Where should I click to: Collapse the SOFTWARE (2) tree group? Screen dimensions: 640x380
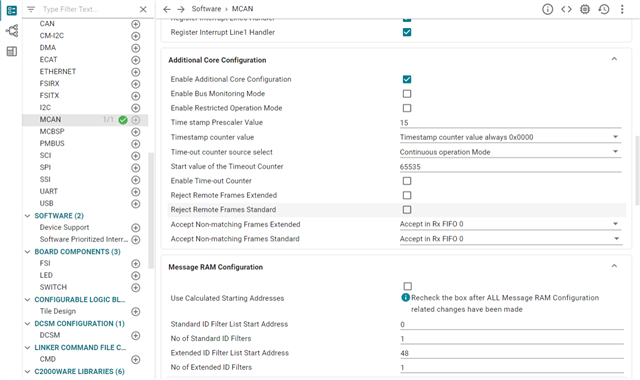(x=27, y=216)
